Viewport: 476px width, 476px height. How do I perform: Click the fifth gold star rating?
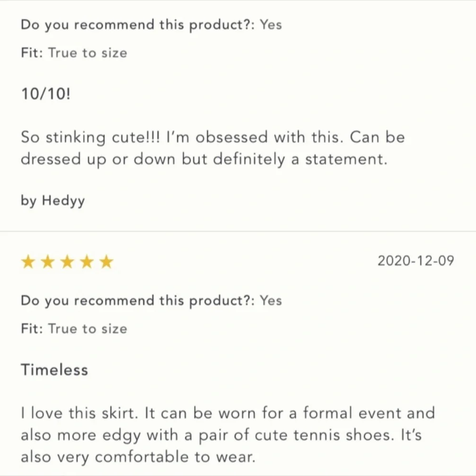coord(106,262)
